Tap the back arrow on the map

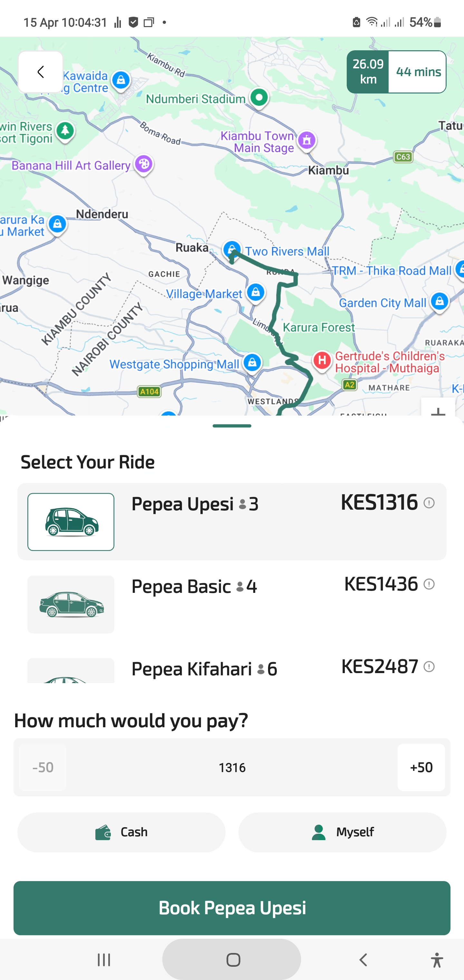(x=41, y=72)
